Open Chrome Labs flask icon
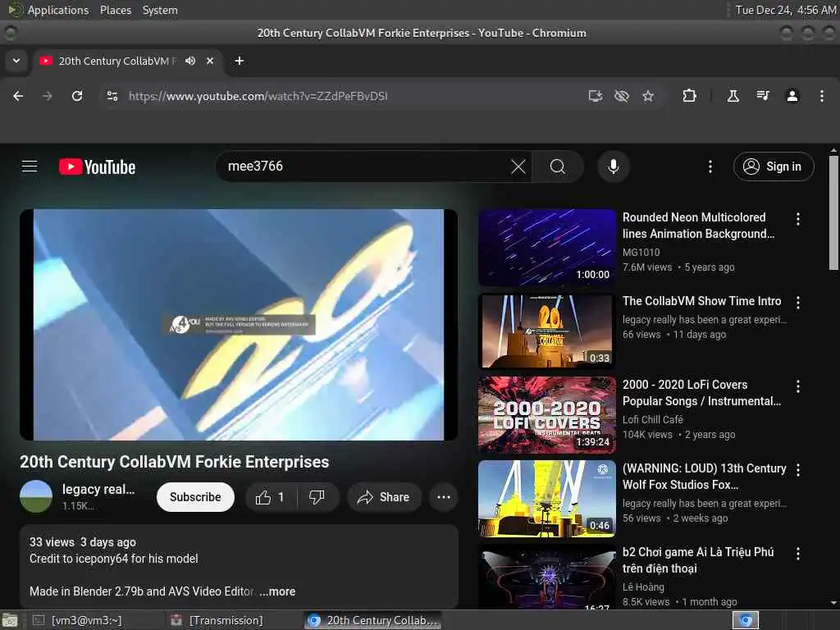Viewport: 840px width, 630px height. 733,96
